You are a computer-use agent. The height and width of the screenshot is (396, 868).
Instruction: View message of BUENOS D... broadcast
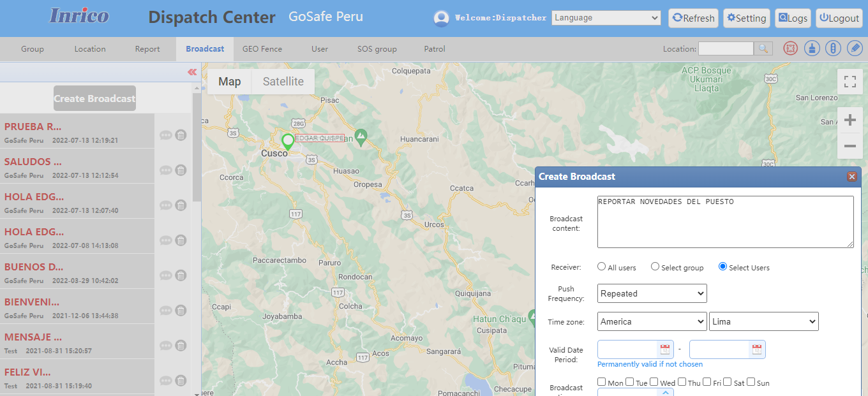tap(166, 275)
